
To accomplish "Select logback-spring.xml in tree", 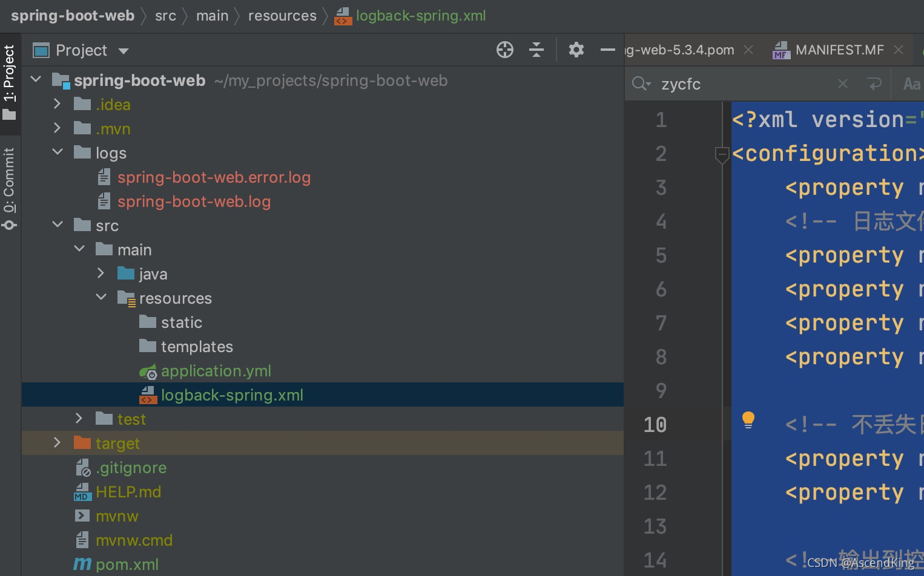I will click(232, 395).
